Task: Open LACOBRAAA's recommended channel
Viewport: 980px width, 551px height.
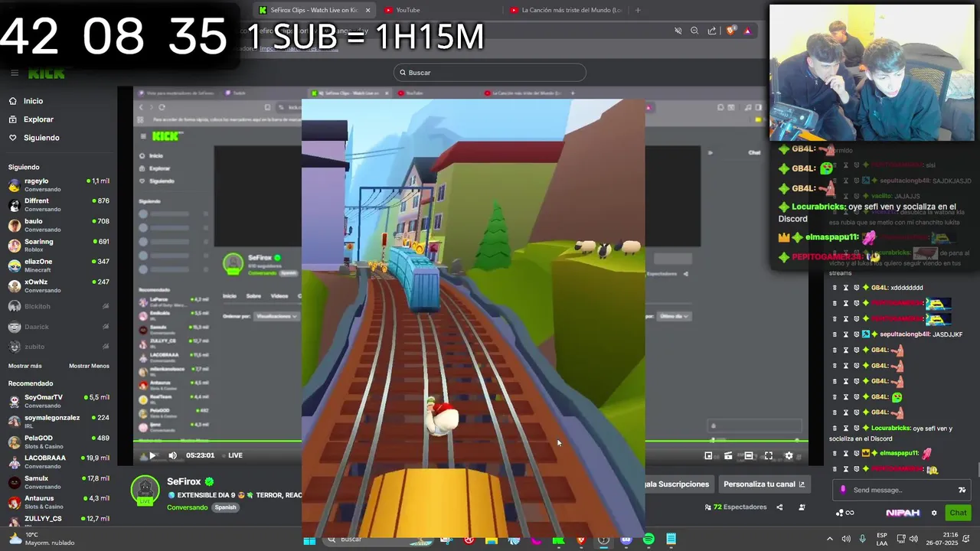Action: pyautogui.click(x=59, y=461)
